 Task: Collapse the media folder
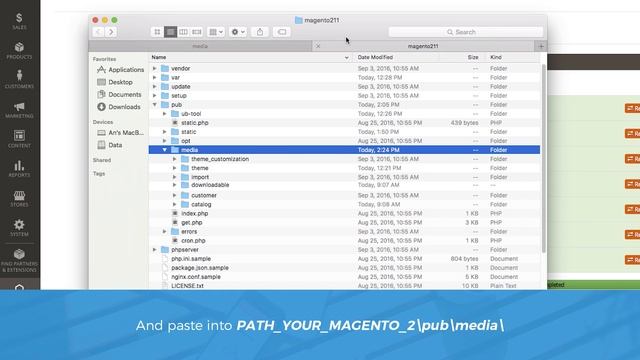pos(165,150)
